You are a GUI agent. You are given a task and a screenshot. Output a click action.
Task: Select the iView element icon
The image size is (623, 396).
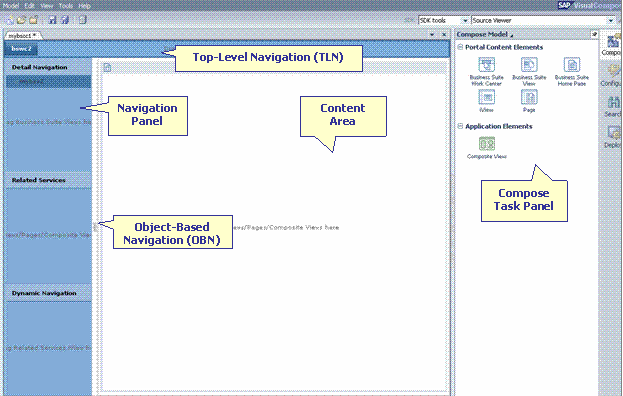click(486, 97)
